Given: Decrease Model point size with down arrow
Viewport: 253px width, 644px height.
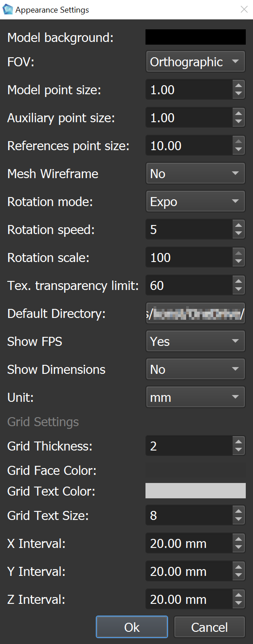Looking at the screenshot, I should (x=239, y=95).
